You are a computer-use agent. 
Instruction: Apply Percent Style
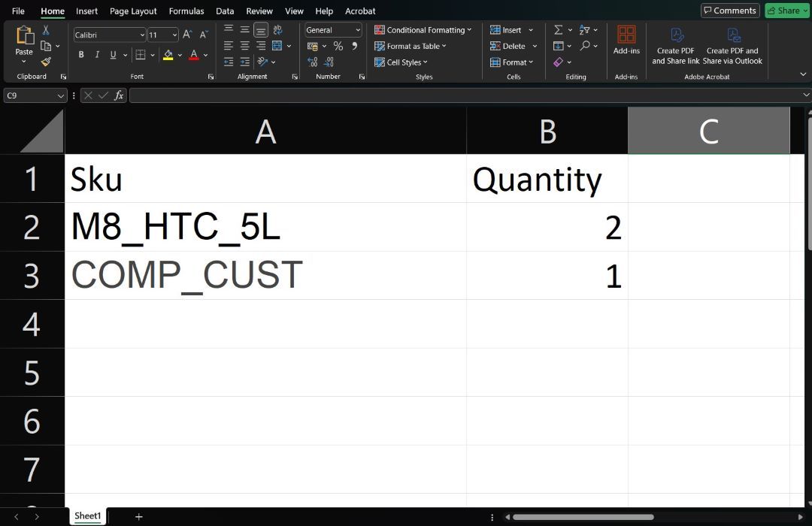[338, 46]
